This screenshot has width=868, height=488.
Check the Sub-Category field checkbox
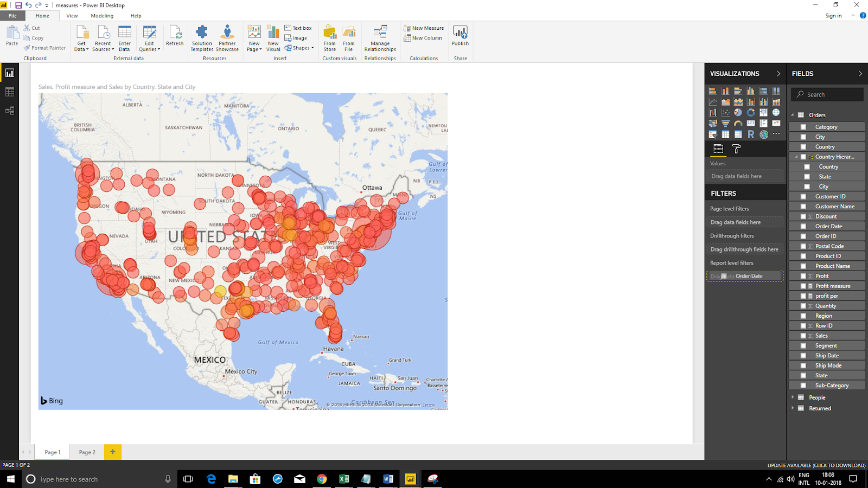(803, 386)
